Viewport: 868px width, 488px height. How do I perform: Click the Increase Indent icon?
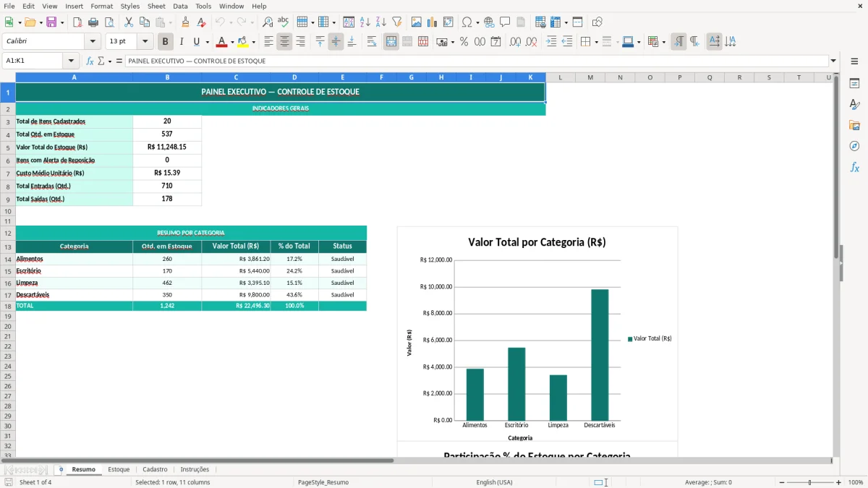tap(551, 42)
